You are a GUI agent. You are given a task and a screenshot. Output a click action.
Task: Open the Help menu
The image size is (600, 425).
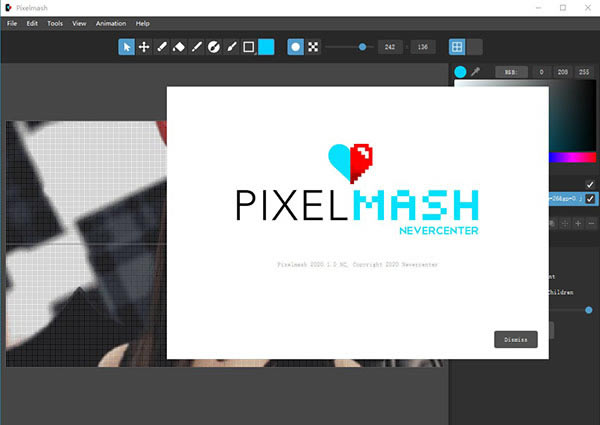[142, 23]
